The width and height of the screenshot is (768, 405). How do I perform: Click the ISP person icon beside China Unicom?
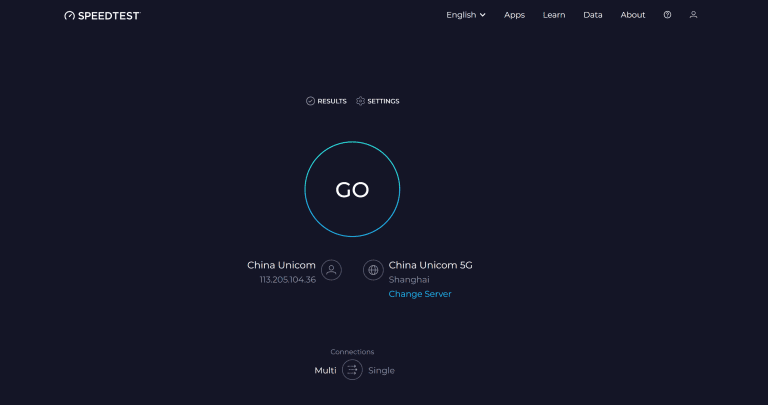click(331, 270)
